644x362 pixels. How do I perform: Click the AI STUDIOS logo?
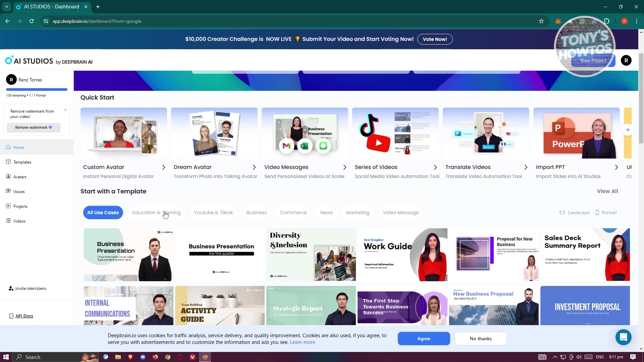tap(49, 61)
